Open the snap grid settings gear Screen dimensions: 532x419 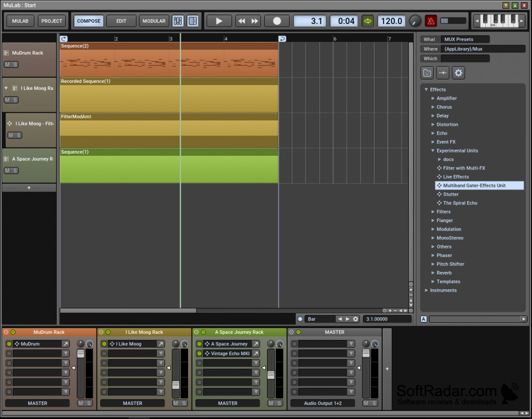pyautogui.click(x=355, y=319)
